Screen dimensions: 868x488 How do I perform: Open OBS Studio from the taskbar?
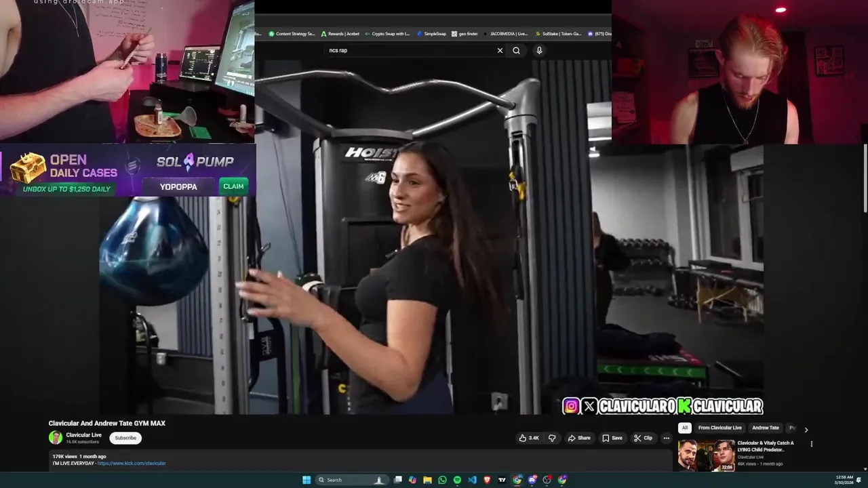(547, 480)
